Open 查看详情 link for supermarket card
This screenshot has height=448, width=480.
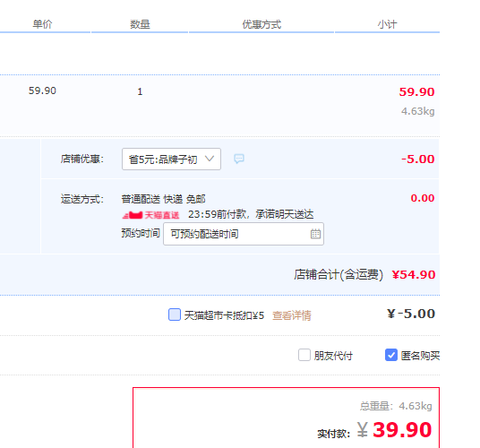click(x=292, y=315)
